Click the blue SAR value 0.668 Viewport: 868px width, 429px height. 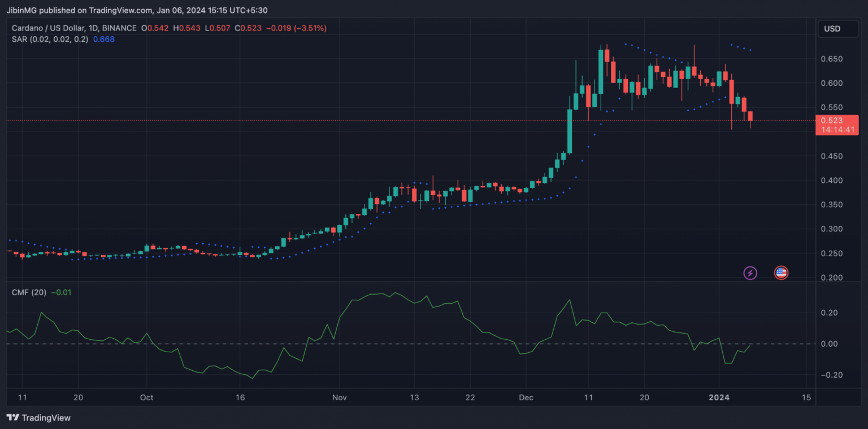[104, 39]
